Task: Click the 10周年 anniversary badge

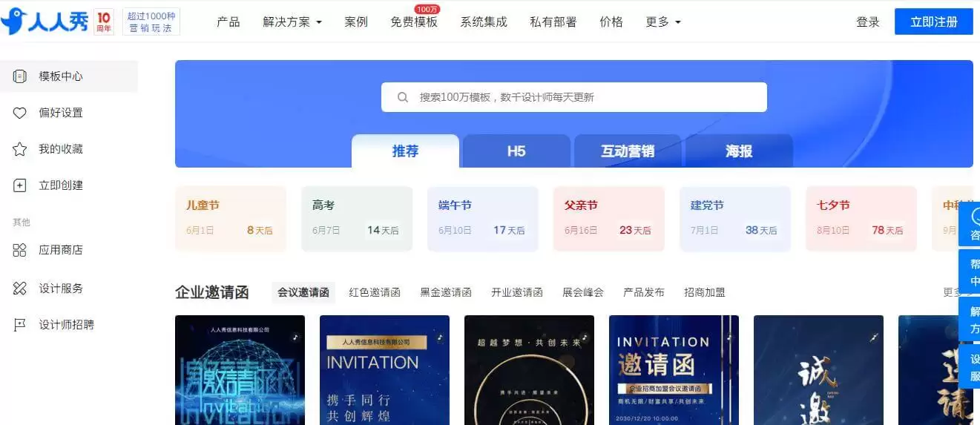Action: [x=105, y=22]
